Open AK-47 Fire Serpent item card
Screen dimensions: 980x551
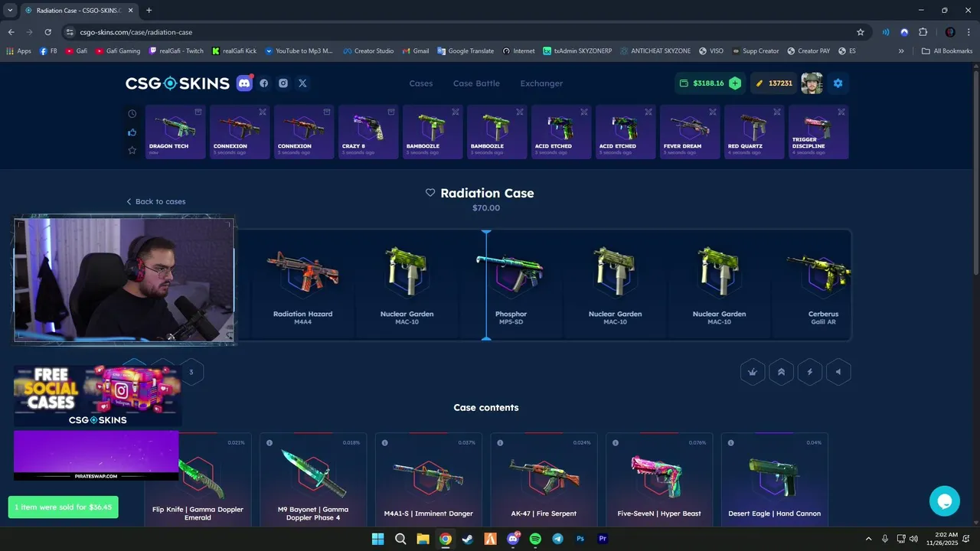click(544, 480)
